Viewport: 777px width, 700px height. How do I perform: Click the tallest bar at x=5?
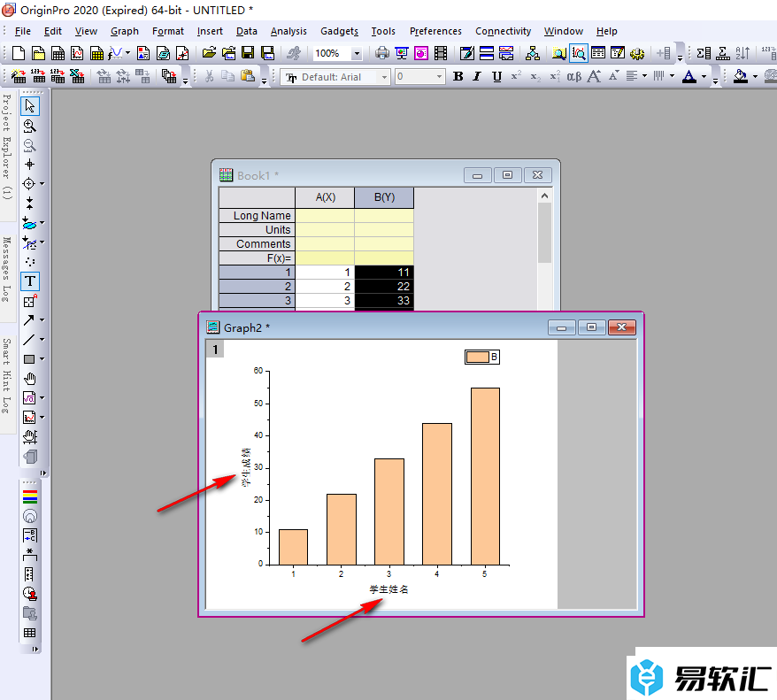pyautogui.click(x=485, y=476)
